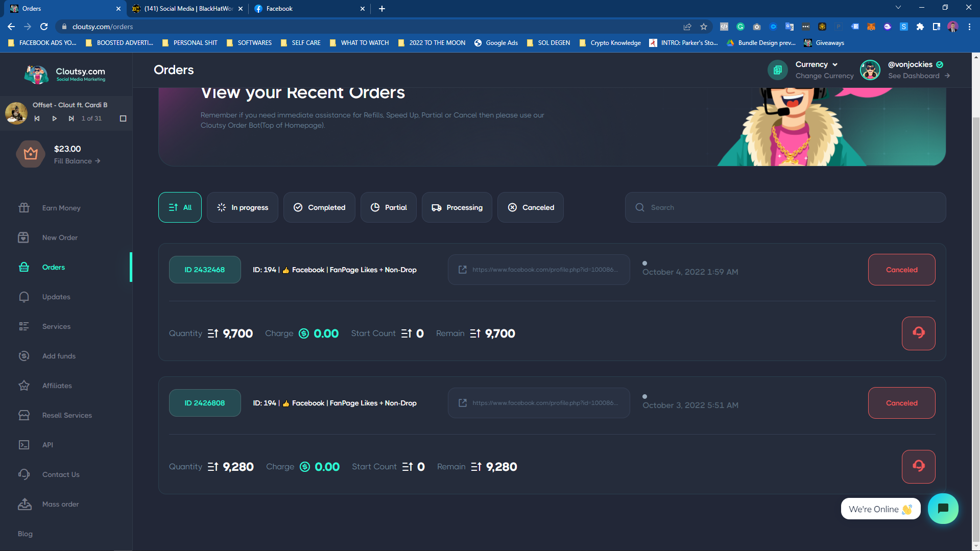Filter orders by Partial
This screenshot has width=980, height=551.
coord(389,207)
